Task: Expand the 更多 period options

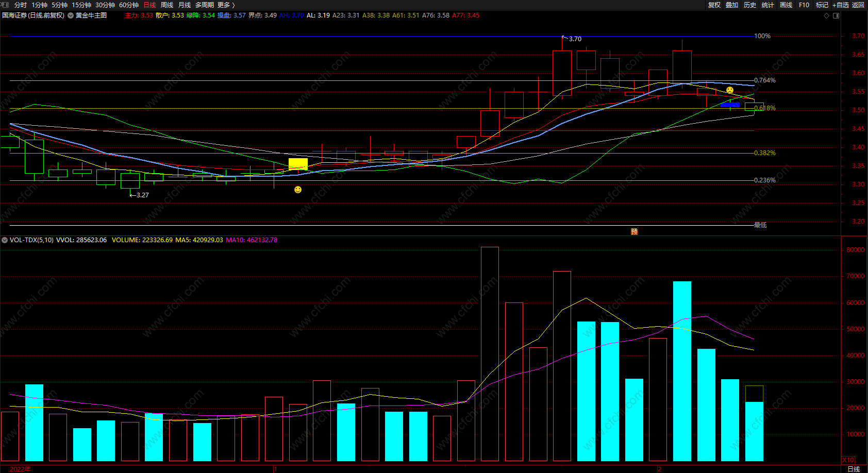Action: pyautogui.click(x=226, y=5)
